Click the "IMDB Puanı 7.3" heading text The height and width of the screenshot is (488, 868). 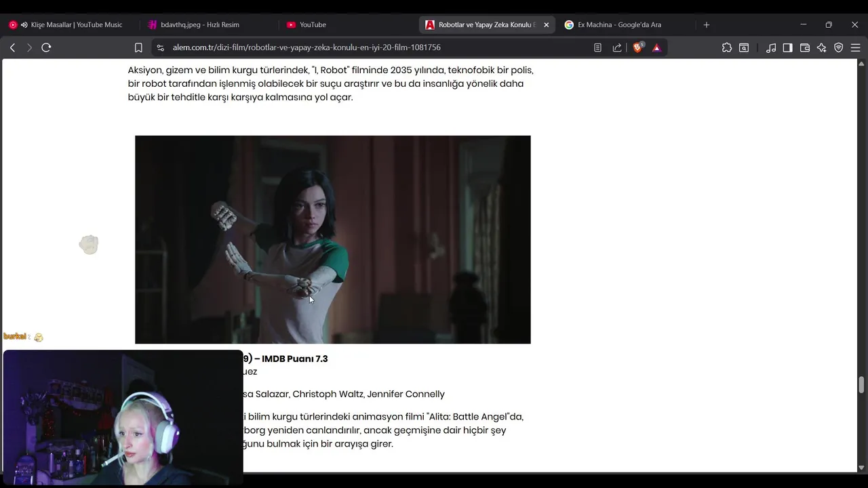point(294,359)
